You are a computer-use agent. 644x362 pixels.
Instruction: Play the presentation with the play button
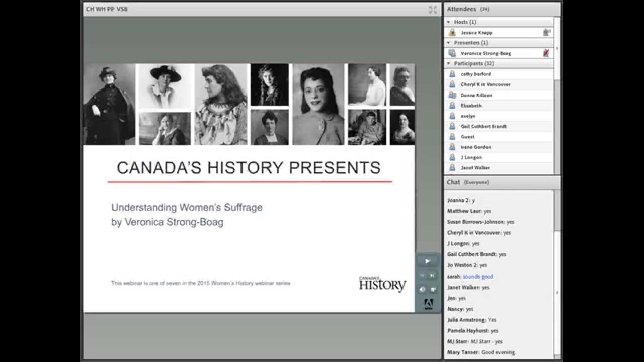click(428, 261)
